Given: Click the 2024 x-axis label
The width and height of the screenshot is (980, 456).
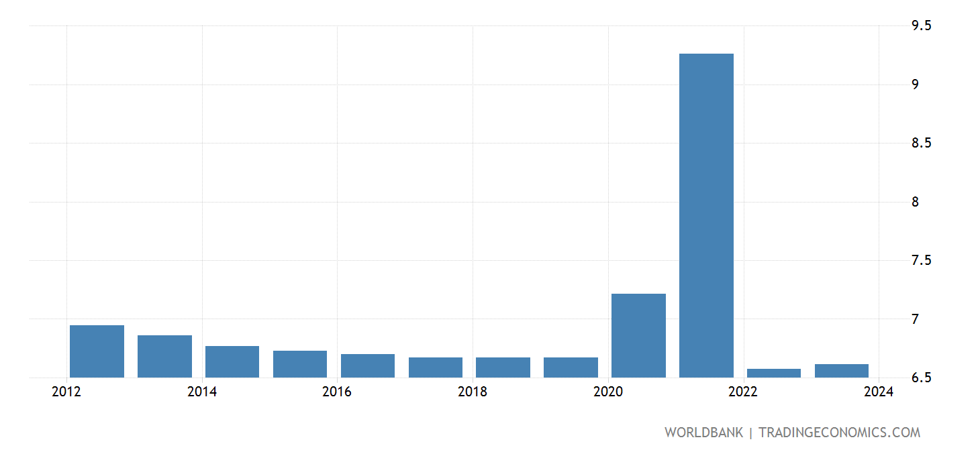Looking at the screenshot, I should [879, 392].
